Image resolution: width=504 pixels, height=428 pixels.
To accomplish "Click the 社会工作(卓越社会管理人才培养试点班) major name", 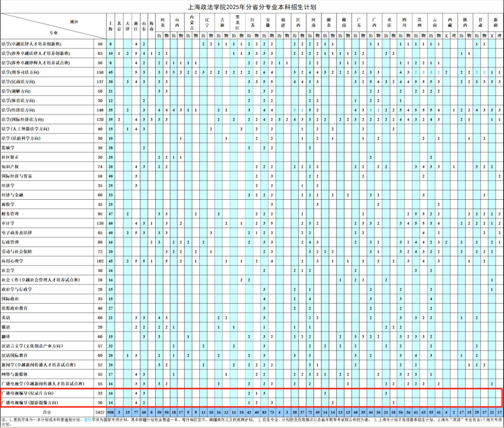I will point(40,280).
